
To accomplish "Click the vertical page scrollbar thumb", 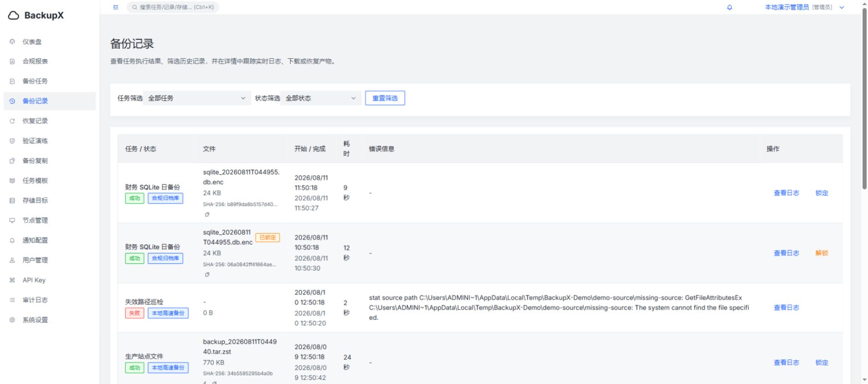I will pos(864,98).
